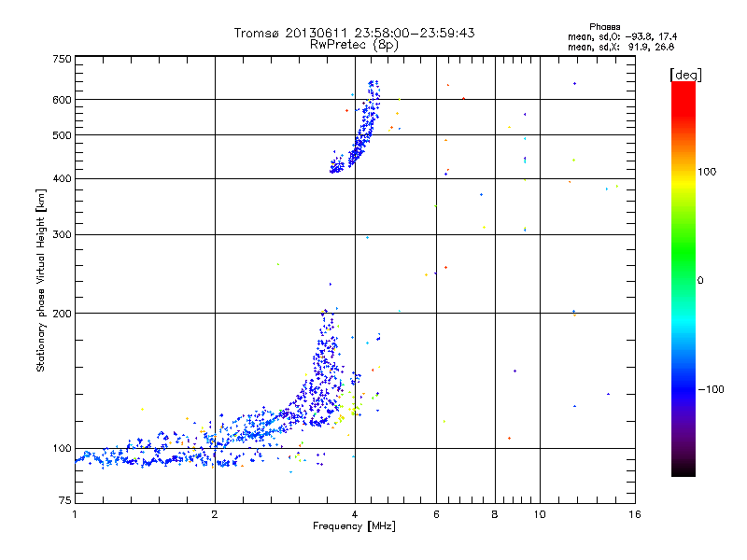The height and width of the screenshot is (560, 747).
Task: Click y-axis tick label '75'
Action: (x=65, y=500)
